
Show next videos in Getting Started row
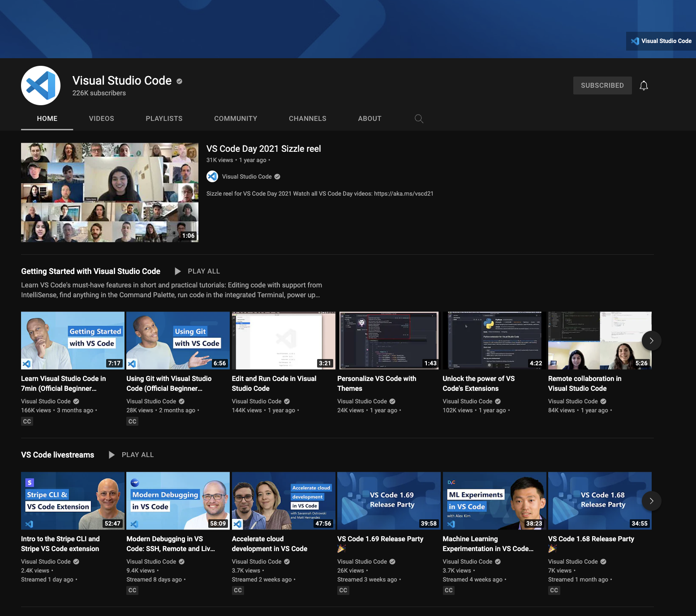pos(651,341)
